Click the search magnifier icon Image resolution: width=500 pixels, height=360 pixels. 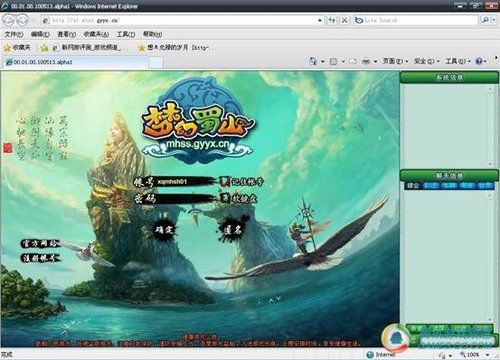click(x=485, y=20)
